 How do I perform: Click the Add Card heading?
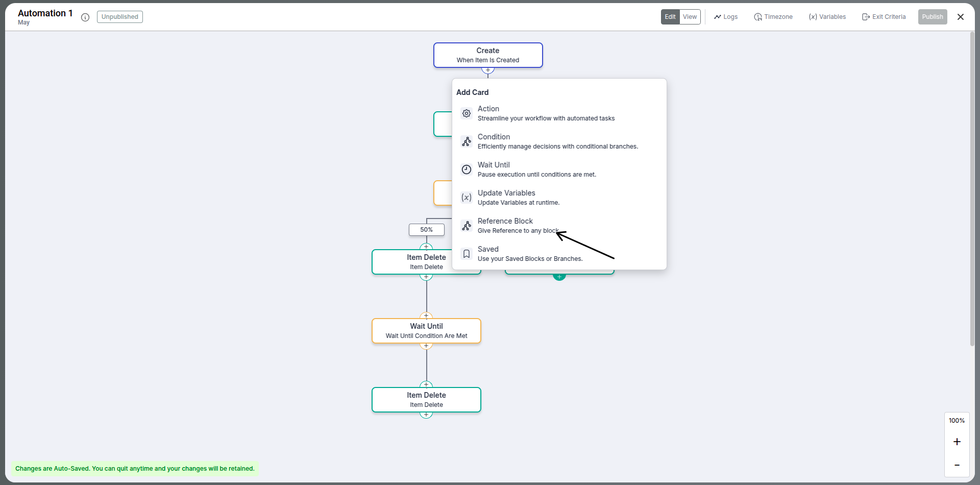473,92
